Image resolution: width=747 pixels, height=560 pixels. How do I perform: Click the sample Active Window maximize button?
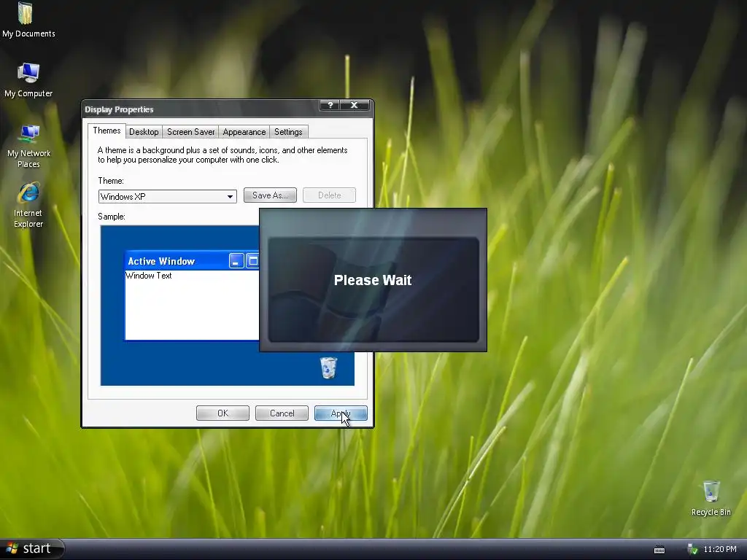click(252, 261)
